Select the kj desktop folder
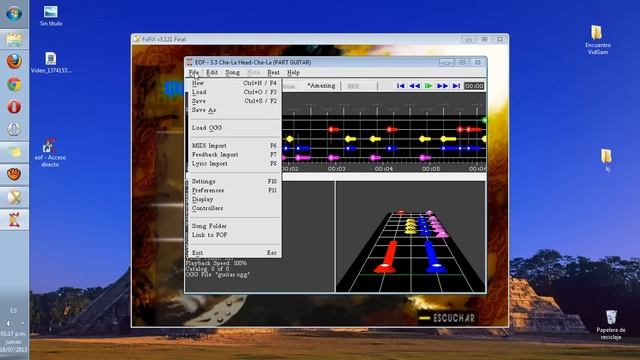 pyautogui.click(x=607, y=160)
